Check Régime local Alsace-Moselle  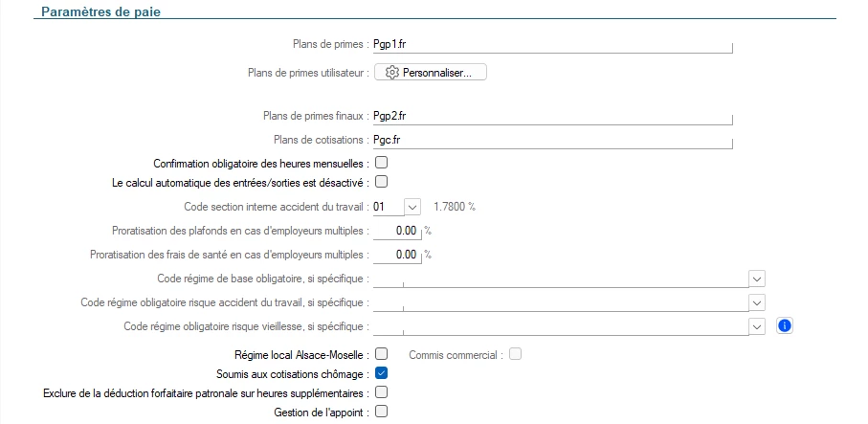pyautogui.click(x=381, y=354)
